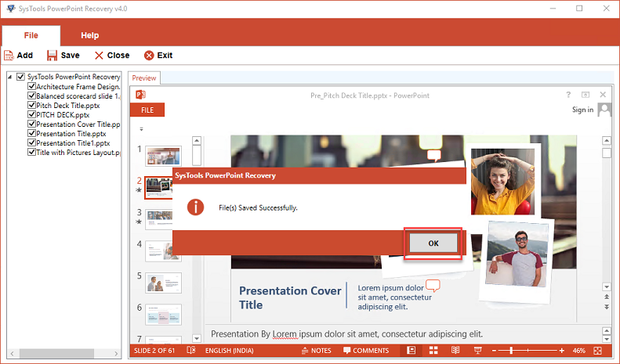Screen dimensions: 620x364
Task: Uncheck Presentation Cover Title checkbox
Action: [x=31, y=124]
